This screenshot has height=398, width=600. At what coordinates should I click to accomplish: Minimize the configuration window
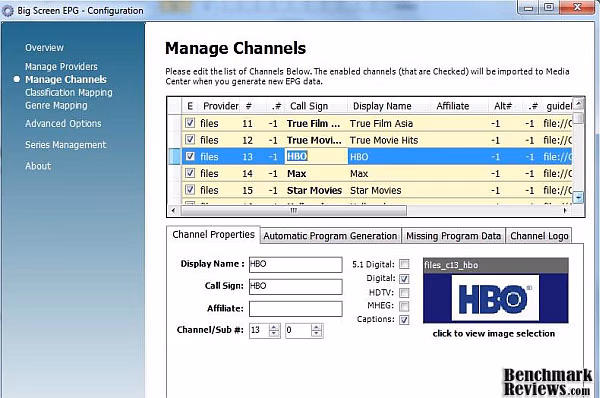[528, 8]
